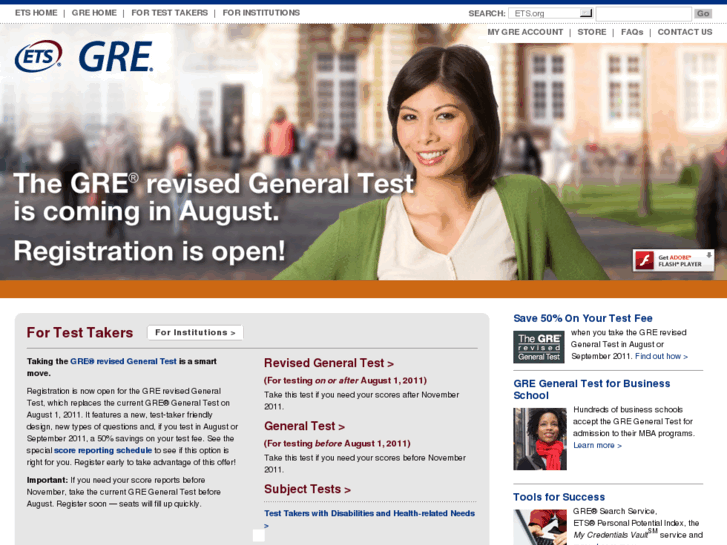This screenshot has height=545, width=727.
Task: Open the FAQs page
Action: tap(632, 32)
